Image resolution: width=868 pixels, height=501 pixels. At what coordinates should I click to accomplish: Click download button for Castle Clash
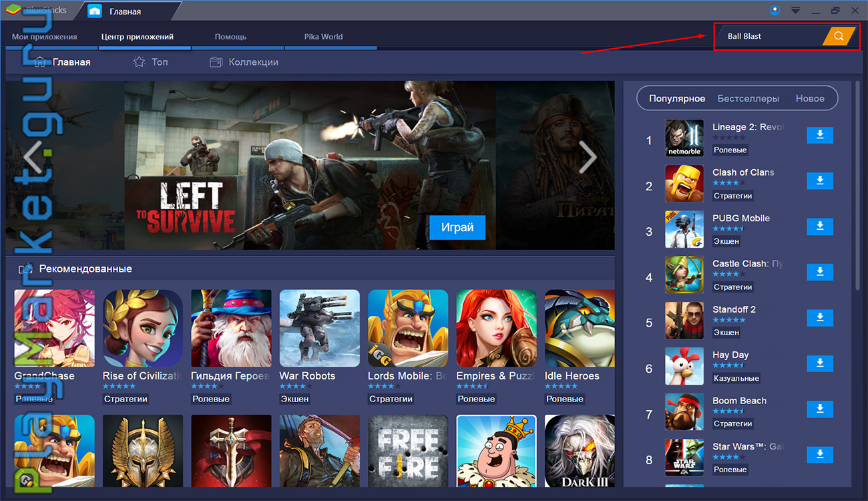(820, 273)
